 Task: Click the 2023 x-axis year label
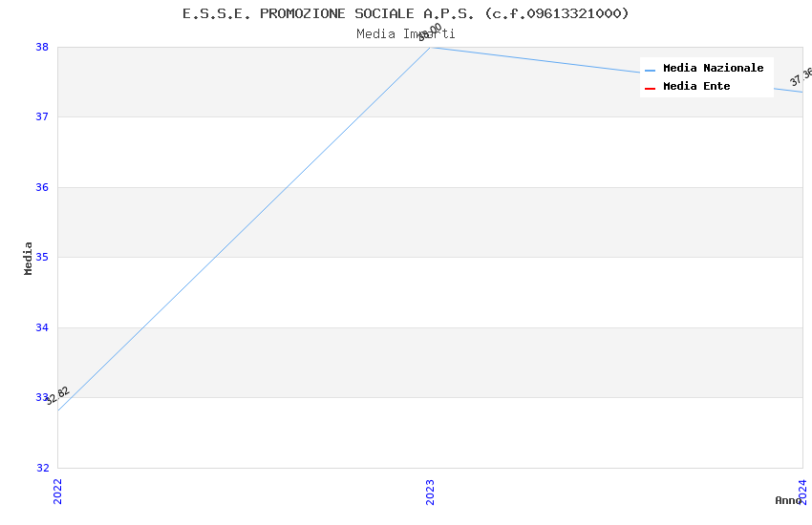pyautogui.click(x=430, y=492)
